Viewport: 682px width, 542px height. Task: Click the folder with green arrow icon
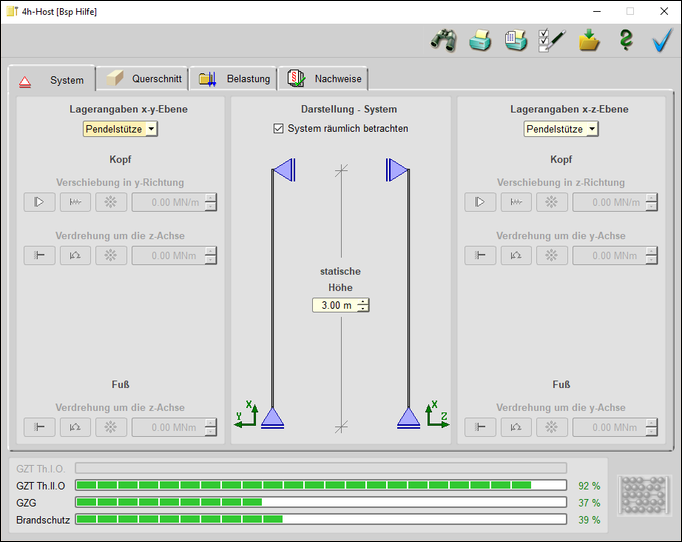(x=589, y=40)
